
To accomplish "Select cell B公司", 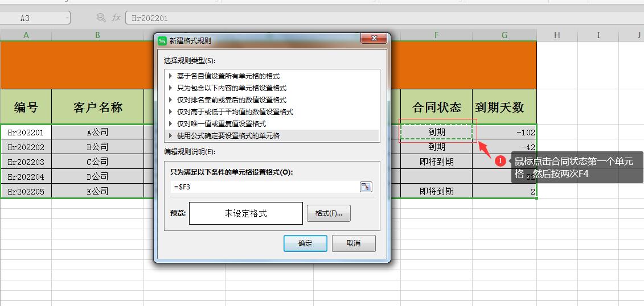I will pos(98,147).
